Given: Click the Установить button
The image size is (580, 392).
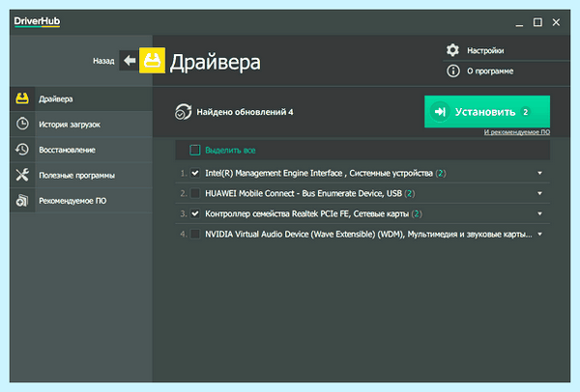Looking at the screenshot, I should [487, 112].
